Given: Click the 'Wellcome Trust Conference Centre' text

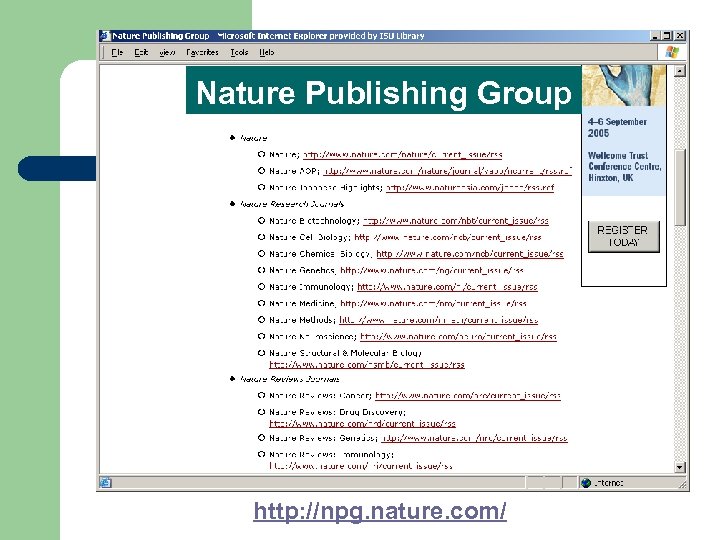Looking at the screenshot, I should tap(625, 161).
